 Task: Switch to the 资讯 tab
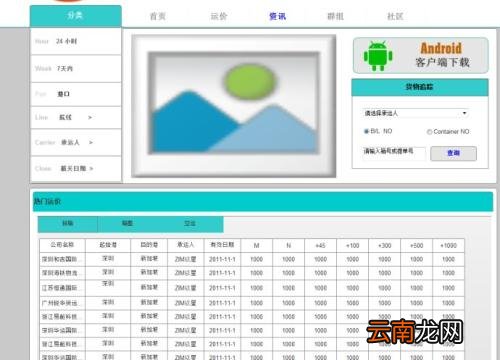[277, 16]
